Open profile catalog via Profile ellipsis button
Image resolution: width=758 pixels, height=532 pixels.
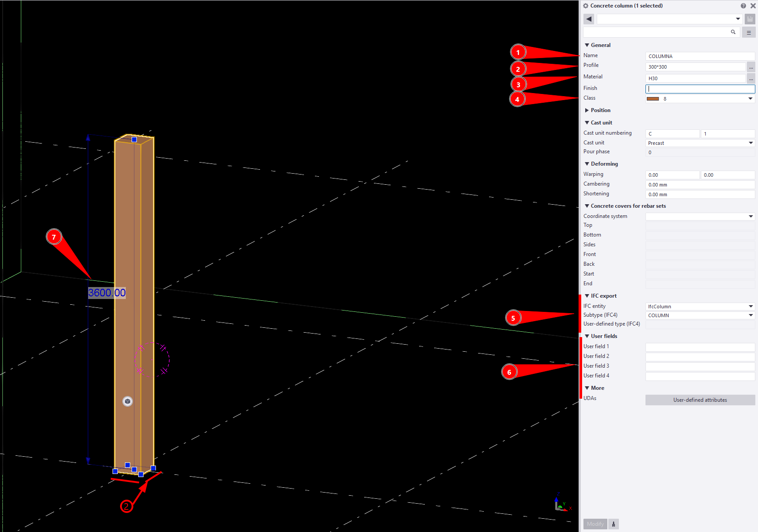click(x=751, y=67)
